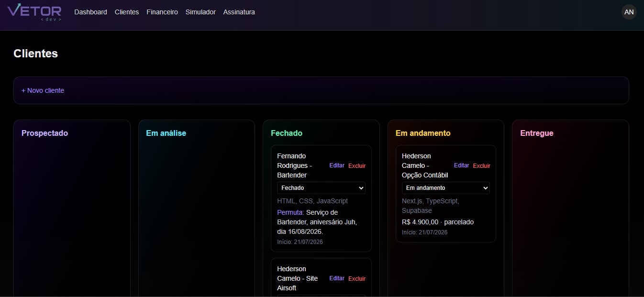The height and width of the screenshot is (297, 644).
Task: Open the Financeiro section
Action: coord(162,12)
